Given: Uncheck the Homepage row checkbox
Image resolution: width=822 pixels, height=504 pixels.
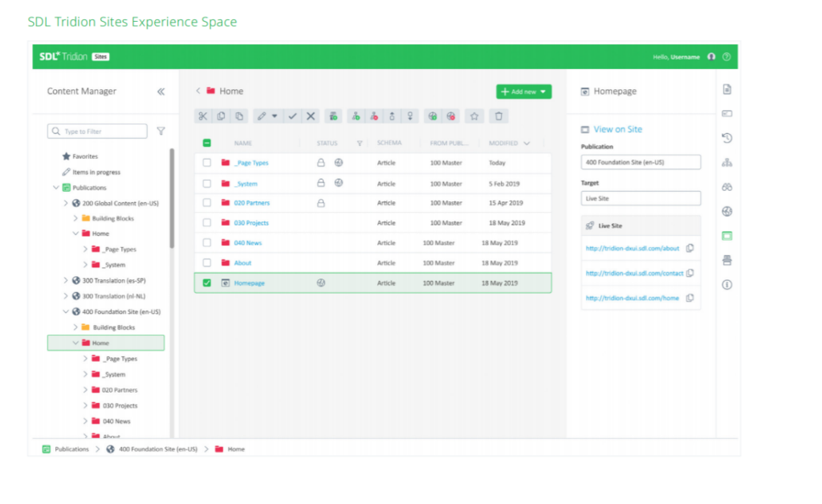Looking at the screenshot, I should (x=207, y=283).
